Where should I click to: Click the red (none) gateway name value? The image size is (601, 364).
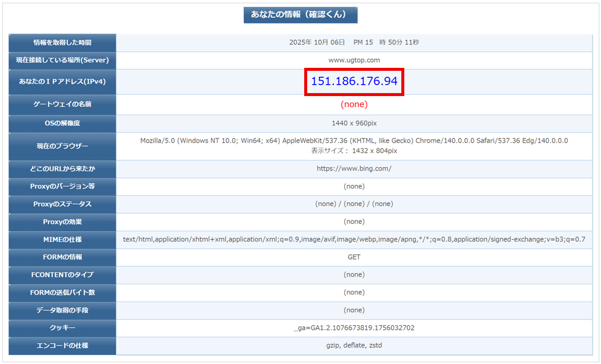click(354, 104)
